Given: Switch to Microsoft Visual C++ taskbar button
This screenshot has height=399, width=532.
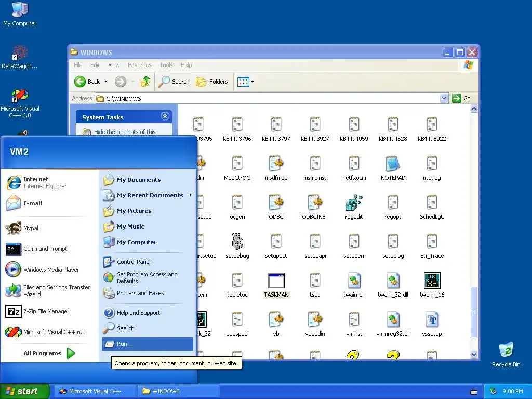Looking at the screenshot, I should 95,391.
